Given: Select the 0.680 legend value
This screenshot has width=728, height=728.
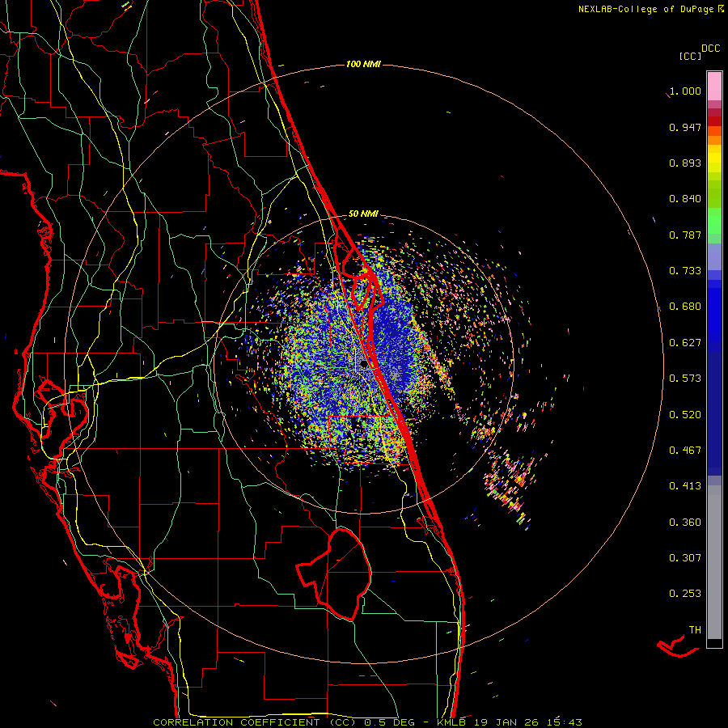Looking at the screenshot, I should (685, 307).
